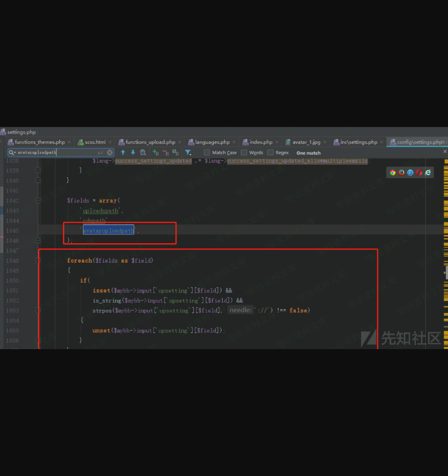Image resolution: width=448 pixels, height=476 pixels.
Task: Collapse the $fields array fold at line 1042
Action: click(38, 201)
